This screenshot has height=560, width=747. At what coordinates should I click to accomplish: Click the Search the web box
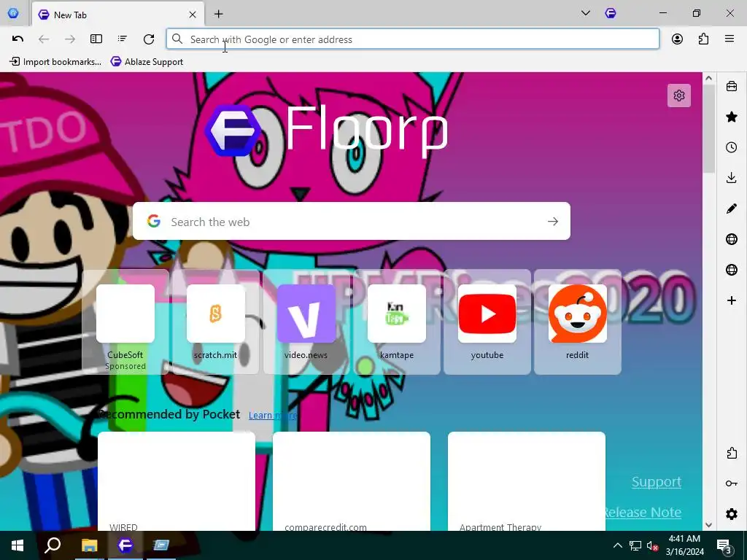click(x=351, y=222)
